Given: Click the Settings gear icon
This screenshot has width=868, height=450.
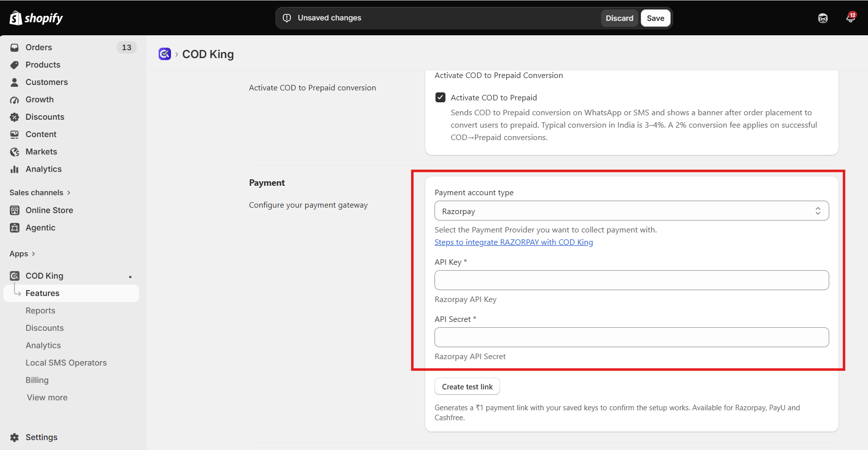Looking at the screenshot, I should coord(14,437).
